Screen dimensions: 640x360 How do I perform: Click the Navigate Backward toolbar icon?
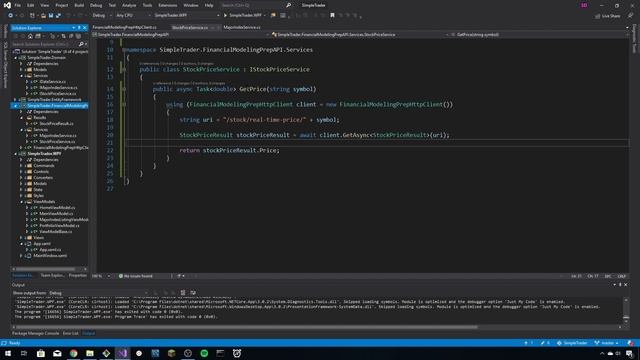(x=11, y=16)
